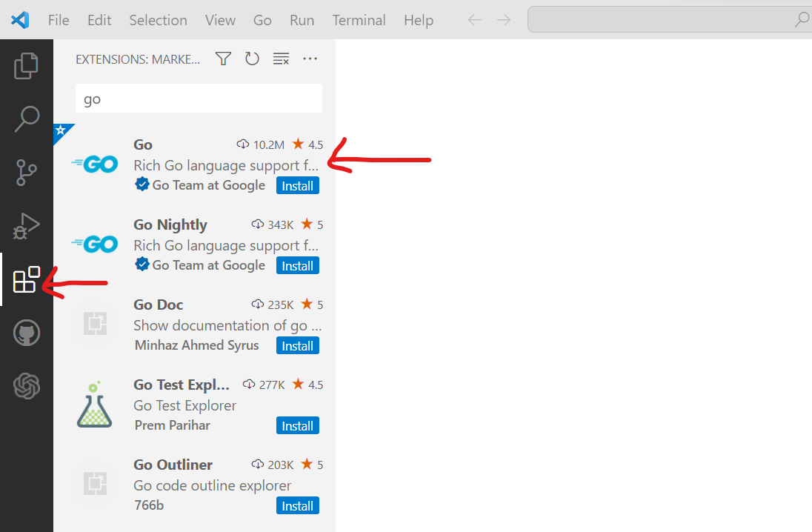Install the Go Nightly extension
This screenshot has height=532, width=812.
pyautogui.click(x=298, y=266)
